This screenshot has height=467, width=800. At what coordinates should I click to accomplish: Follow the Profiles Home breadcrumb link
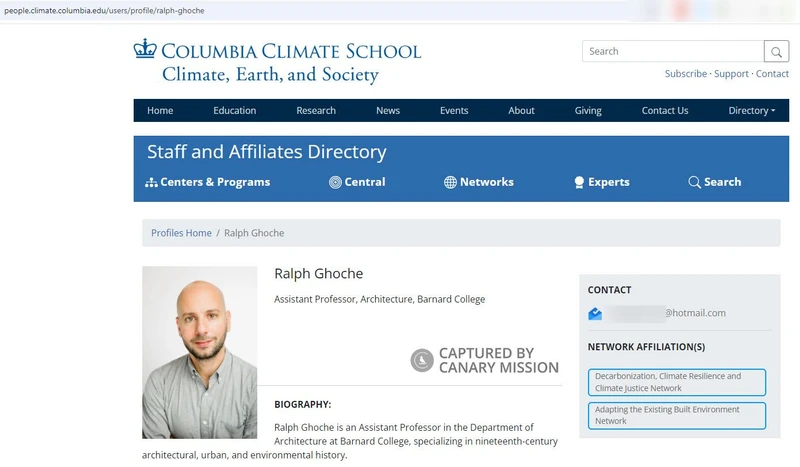181,233
